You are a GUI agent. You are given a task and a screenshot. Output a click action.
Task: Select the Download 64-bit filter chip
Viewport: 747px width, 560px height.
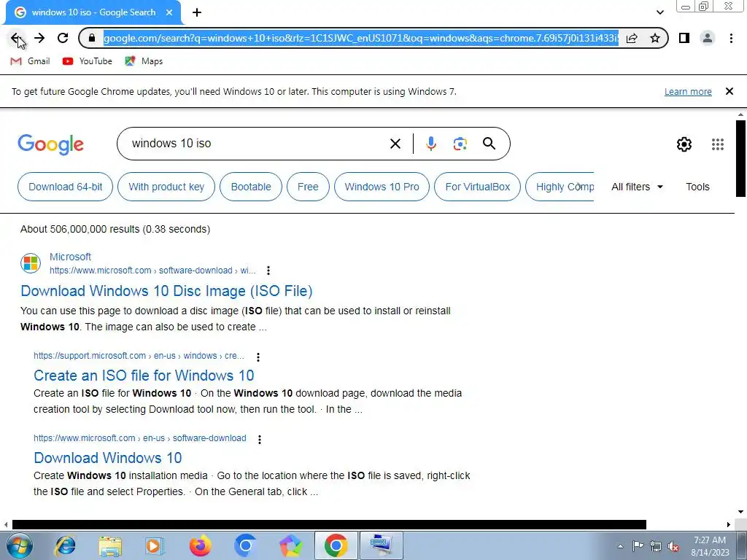pos(65,187)
